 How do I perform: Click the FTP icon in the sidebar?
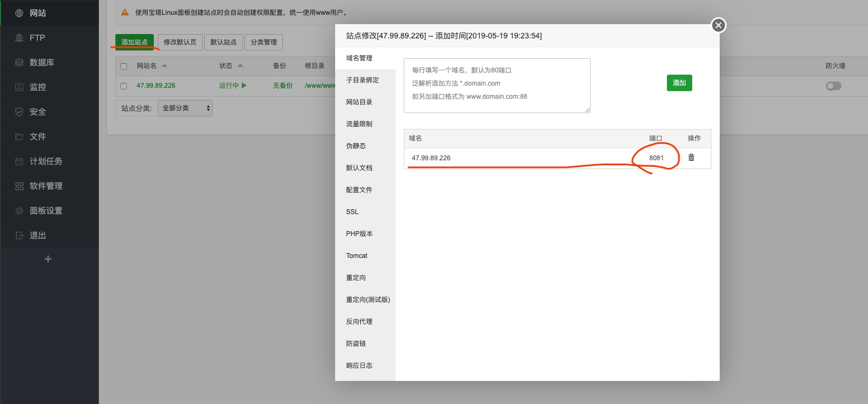(x=19, y=38)
